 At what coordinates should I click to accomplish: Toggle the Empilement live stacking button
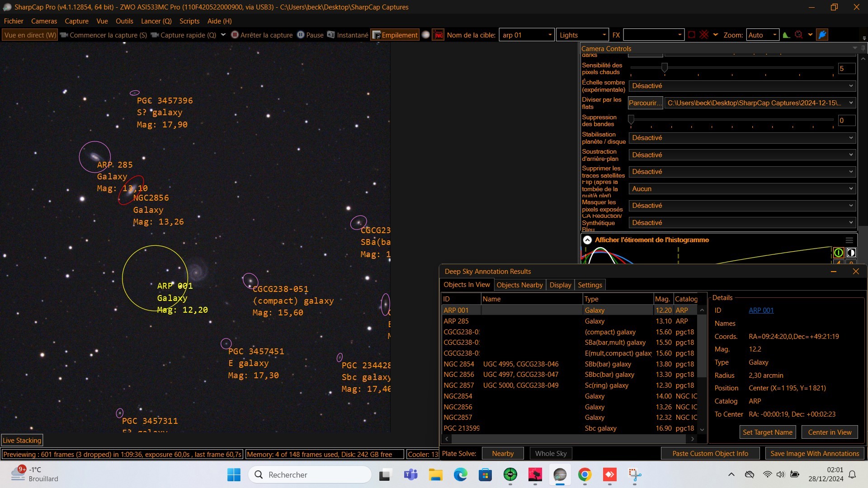pyautogui.click(x=395, y=35)
